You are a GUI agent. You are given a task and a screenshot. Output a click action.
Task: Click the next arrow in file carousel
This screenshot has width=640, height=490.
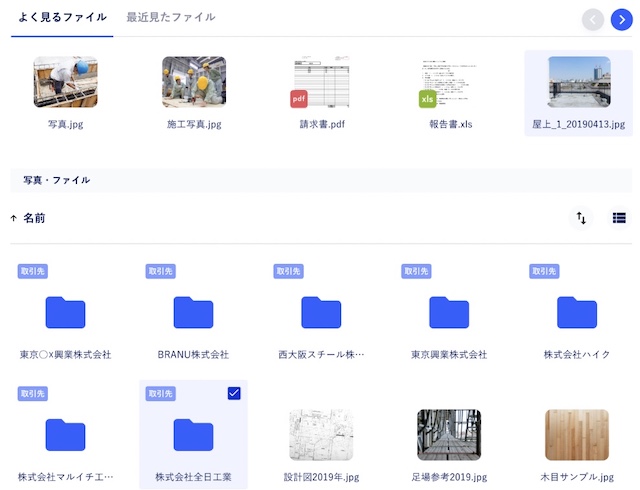[621, 19]
